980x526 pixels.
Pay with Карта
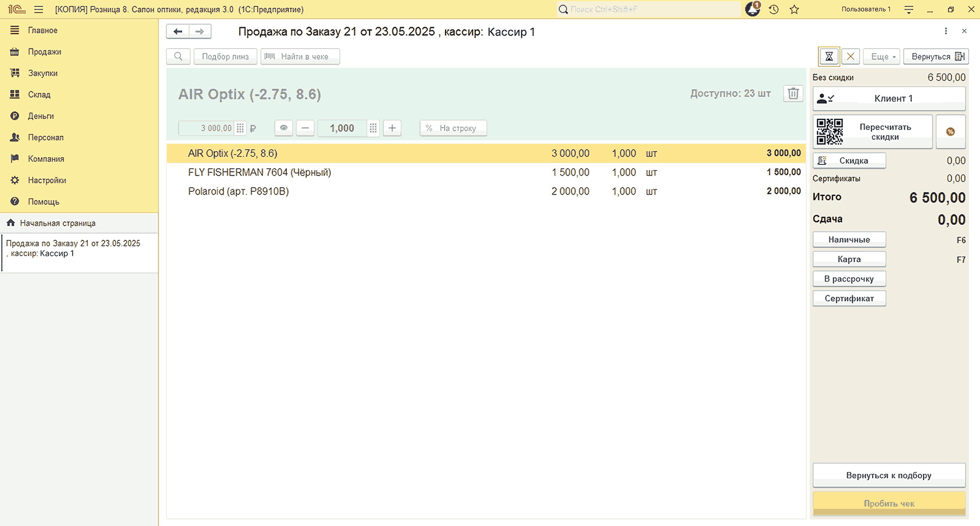849,259
